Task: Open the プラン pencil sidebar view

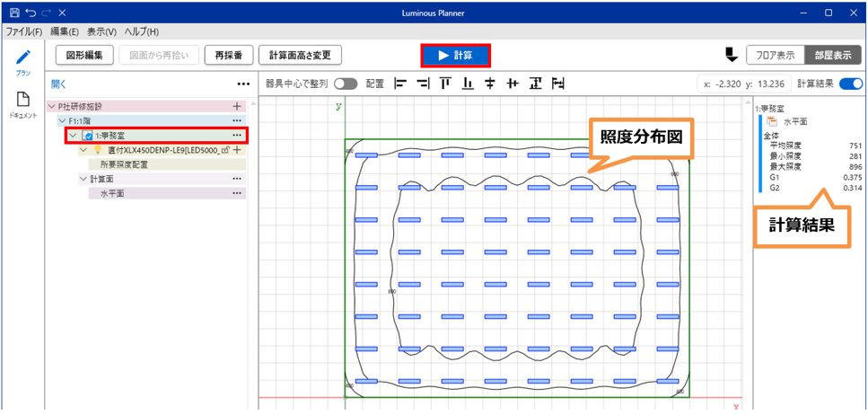Action: tap(22, 58)
